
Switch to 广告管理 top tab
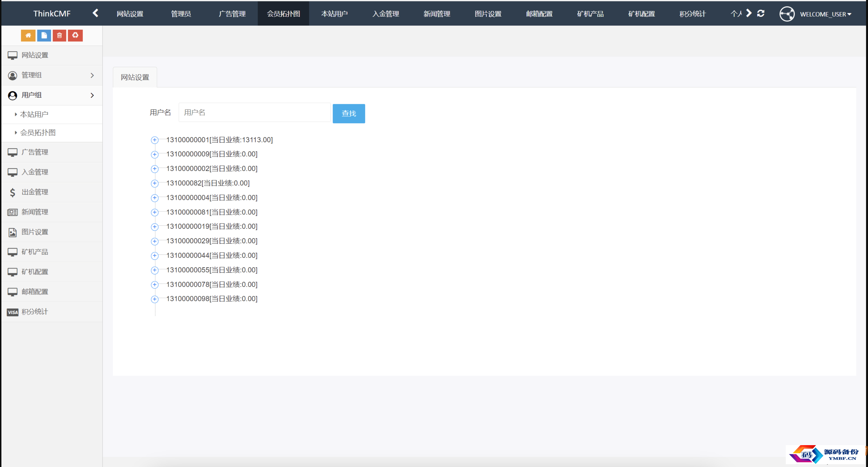[232, 13]
